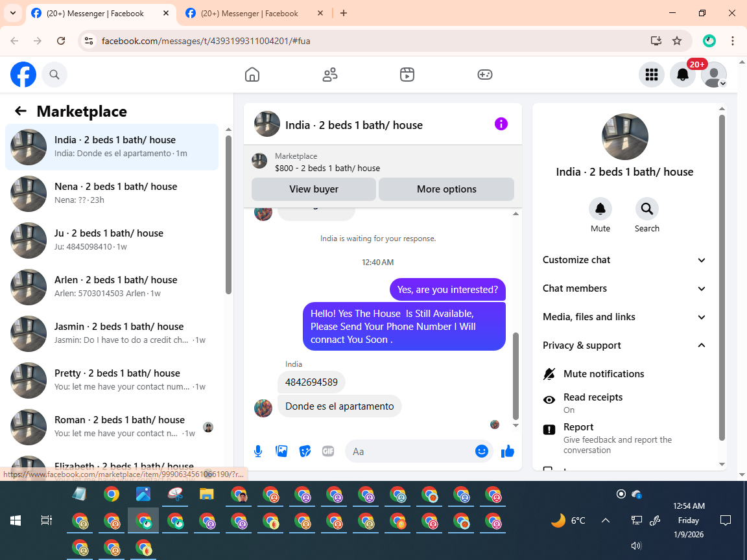Expand Chat members section
The image size is (747, 560).
coord(624,288)
